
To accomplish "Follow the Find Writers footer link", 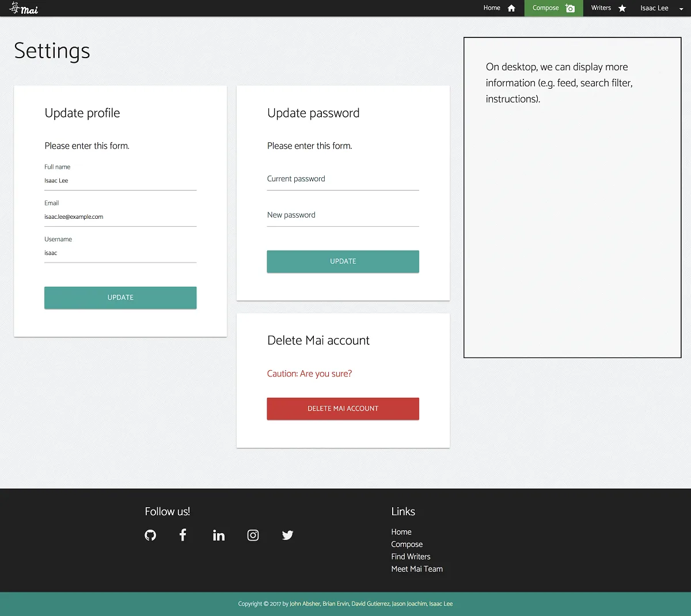I will click(411, 557).
